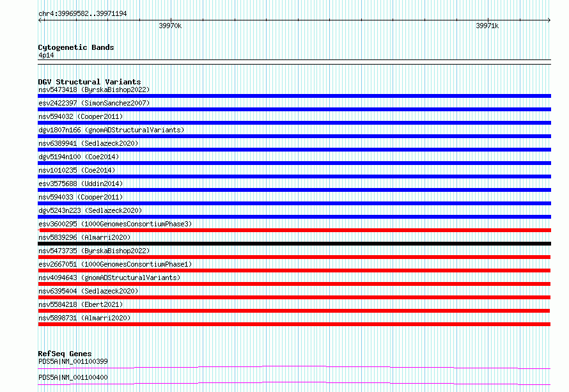The image size is (569, 392).
Task: Click the nsv5473418 (ByrskaBishop2022) label
Action: [94, 90]
